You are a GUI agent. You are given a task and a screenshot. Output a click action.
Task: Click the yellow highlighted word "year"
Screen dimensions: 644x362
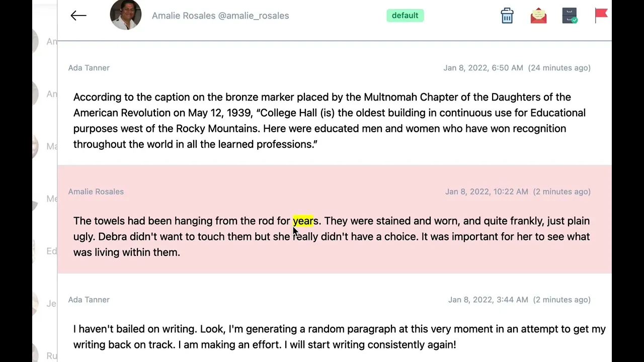point(303,221)
